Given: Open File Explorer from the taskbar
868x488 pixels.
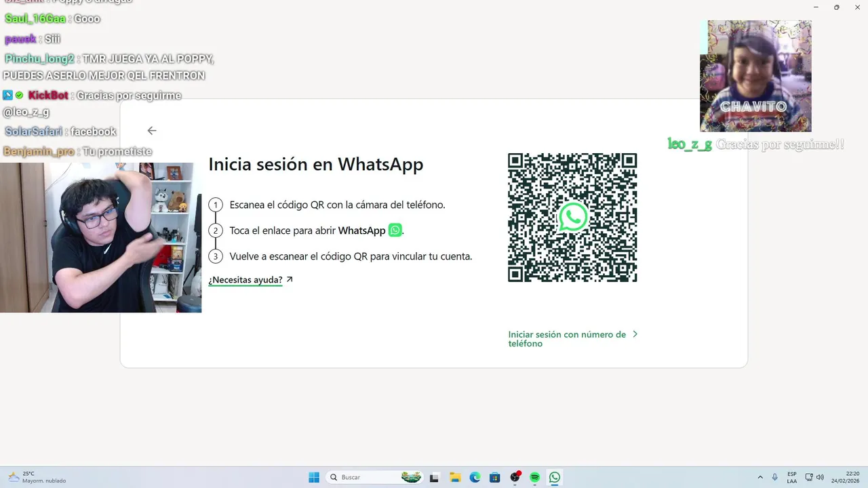Looking at the screenshot, I should [x=455, y=477].
